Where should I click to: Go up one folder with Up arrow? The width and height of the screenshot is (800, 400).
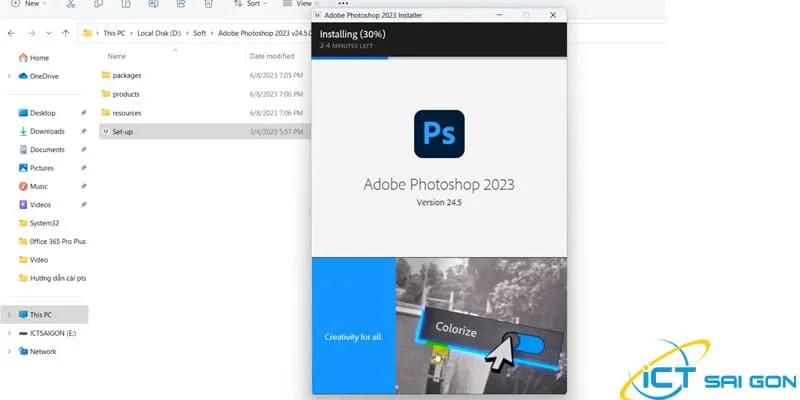65,33
